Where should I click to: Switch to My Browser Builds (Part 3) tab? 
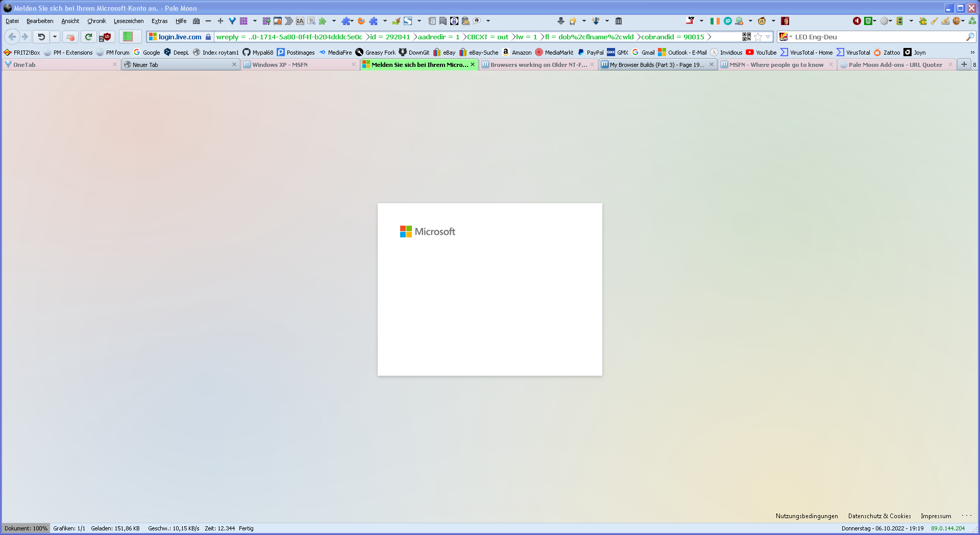[657, 65]
